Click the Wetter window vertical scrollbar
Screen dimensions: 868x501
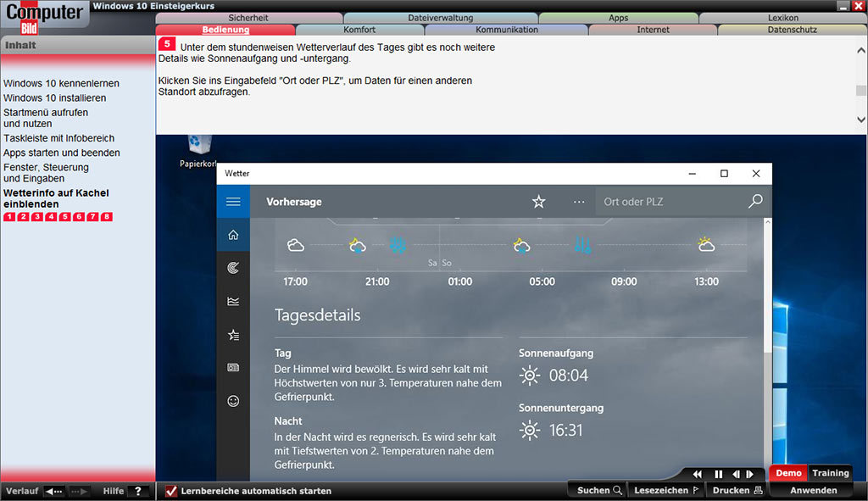(767, 348)
